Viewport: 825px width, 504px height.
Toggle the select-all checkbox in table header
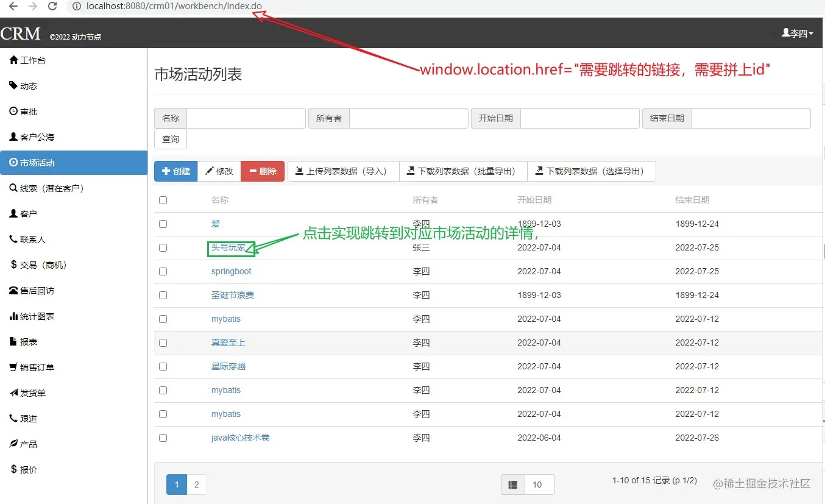coord(163,200)
